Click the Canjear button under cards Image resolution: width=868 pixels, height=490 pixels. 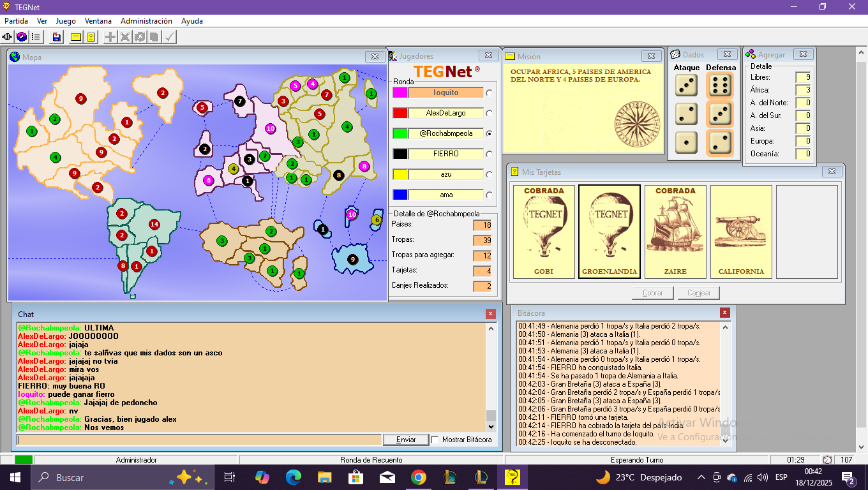[699, 293]
